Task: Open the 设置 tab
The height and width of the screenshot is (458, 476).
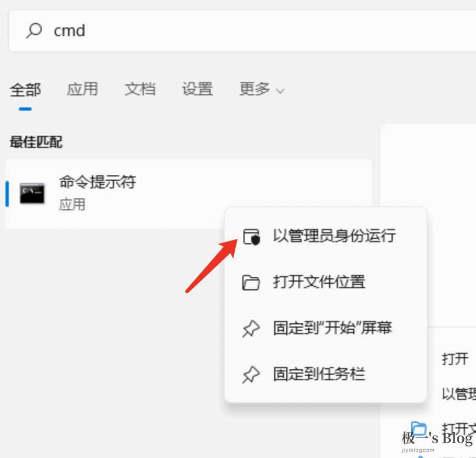Action: [197, 89]
